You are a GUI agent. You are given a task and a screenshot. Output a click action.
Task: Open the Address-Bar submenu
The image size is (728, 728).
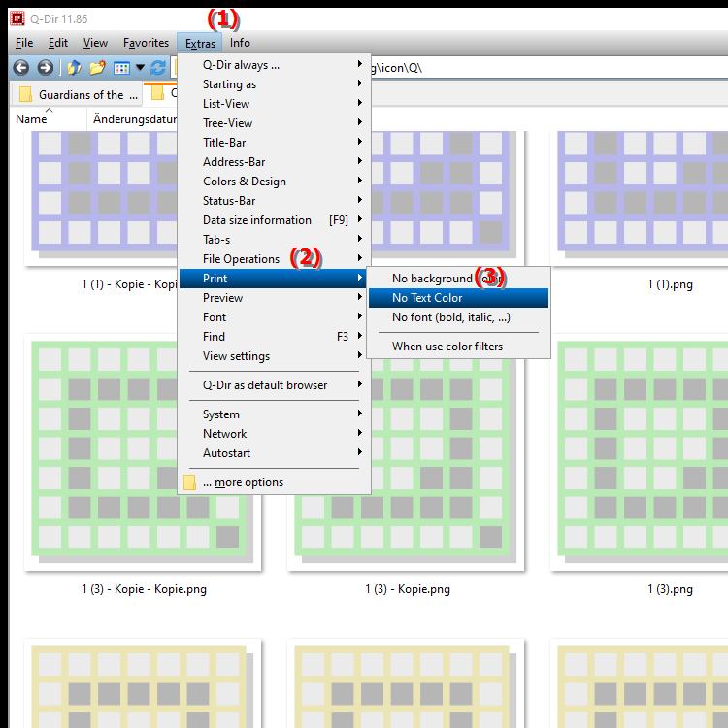click(x=274, y=162)
